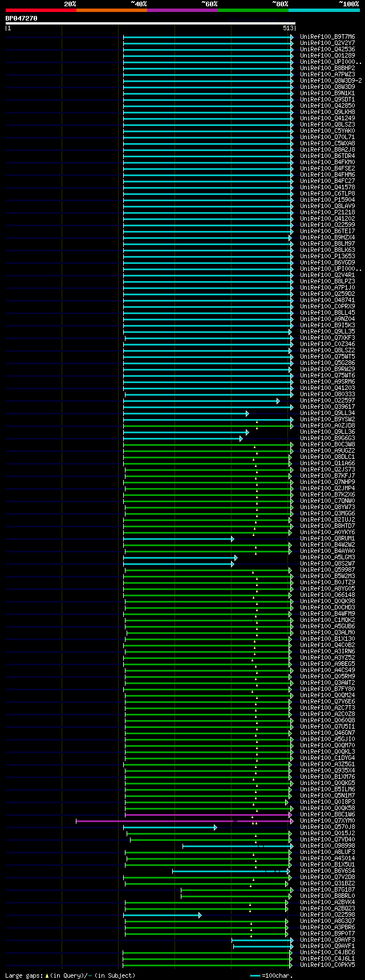Select the UniRef100_Q2V4R1 label
Image resolution: width=365 pixels, height=980 pixels.
coord(327,275)
